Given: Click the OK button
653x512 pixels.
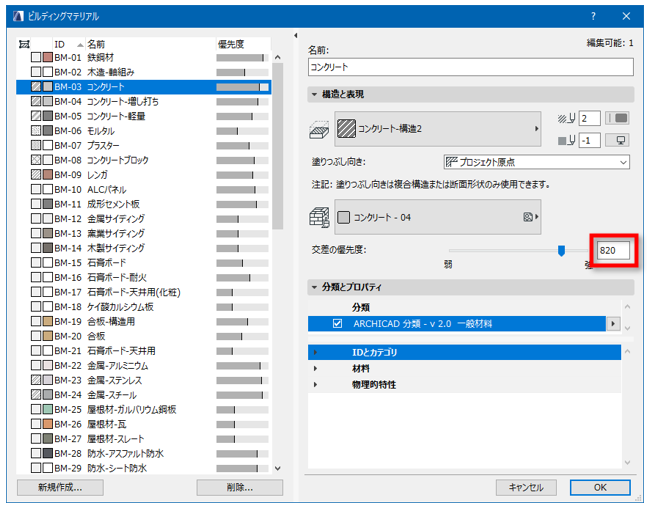Looking at the screenshot, I should [600, 487].
